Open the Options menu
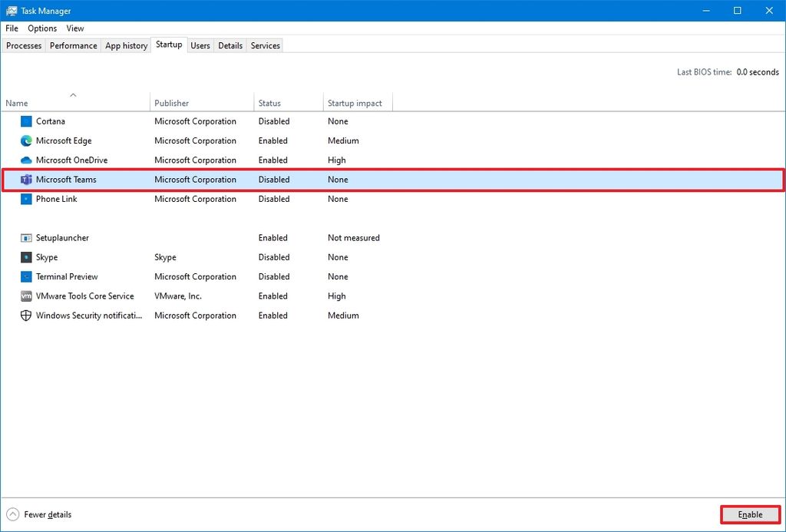Screen dimensions: 786x532 [x=41, y=28]
